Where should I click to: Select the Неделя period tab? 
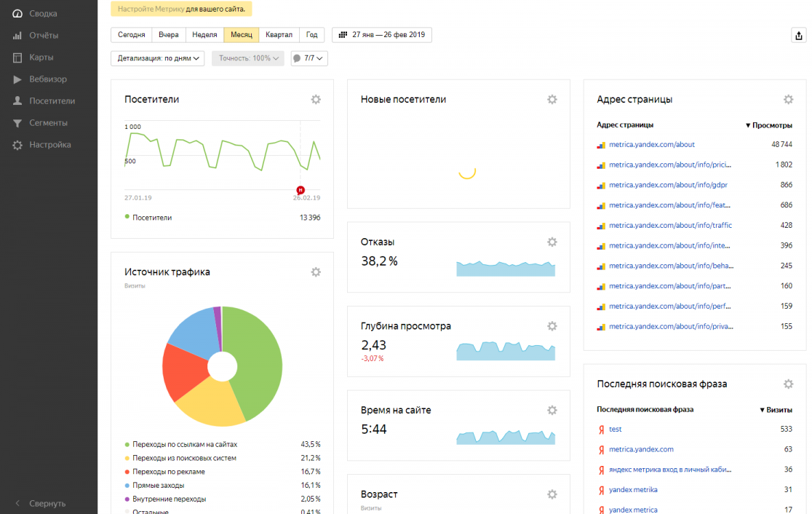(x=204, y=35)
